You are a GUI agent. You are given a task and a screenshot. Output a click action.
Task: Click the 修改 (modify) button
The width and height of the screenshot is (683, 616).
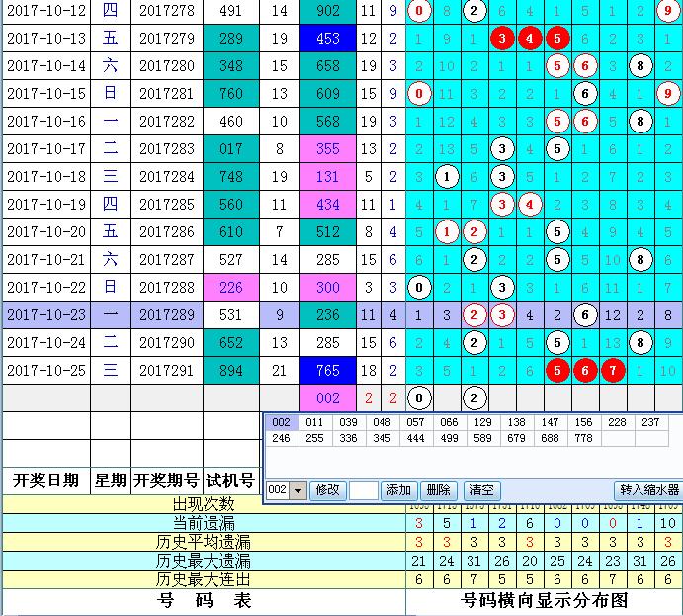(x=328, y=490)
